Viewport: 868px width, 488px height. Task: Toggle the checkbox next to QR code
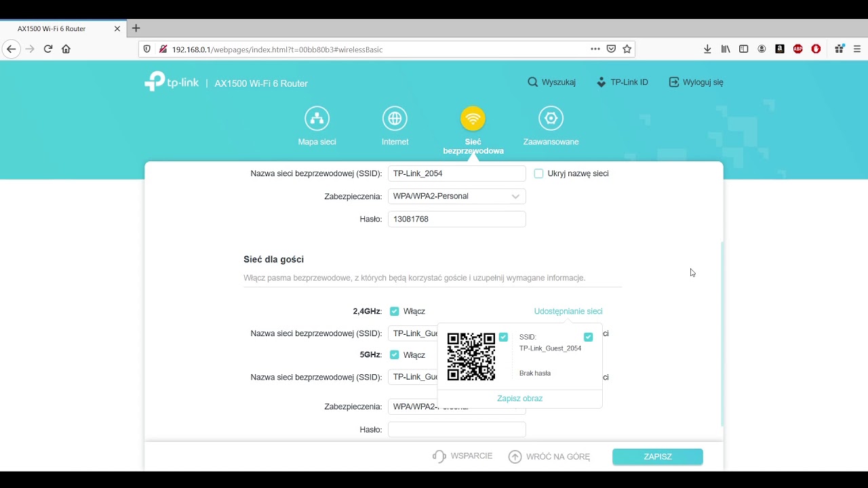[x=503, y=337]
